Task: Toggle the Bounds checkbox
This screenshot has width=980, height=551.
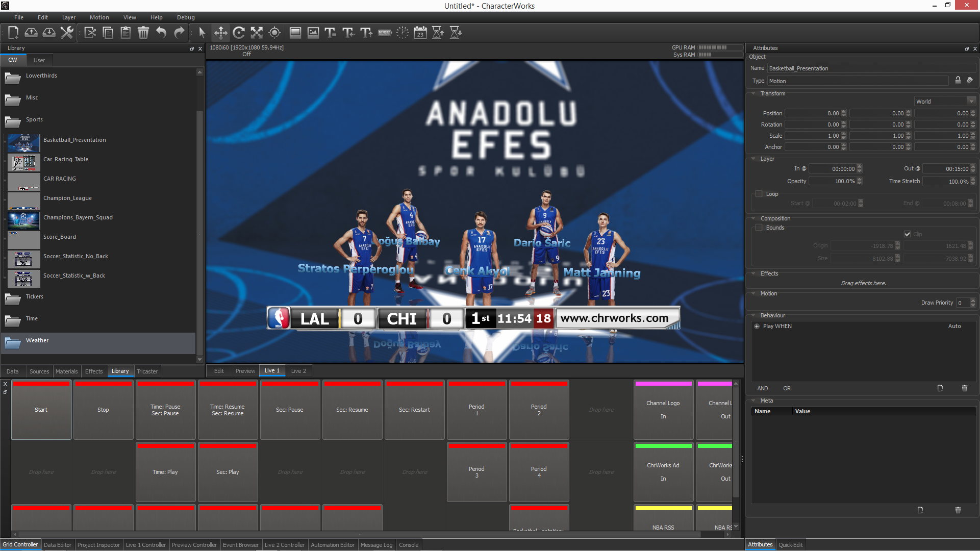Action: point(759,228)
